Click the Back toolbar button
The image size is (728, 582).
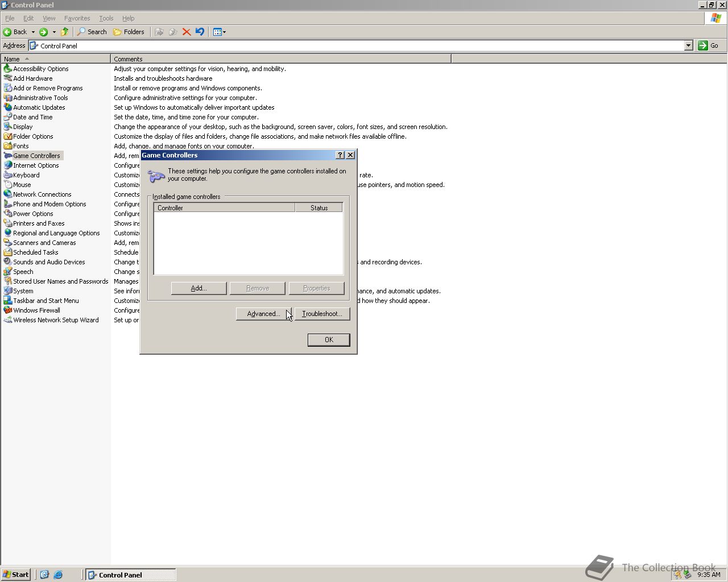[x=15, y=32]
